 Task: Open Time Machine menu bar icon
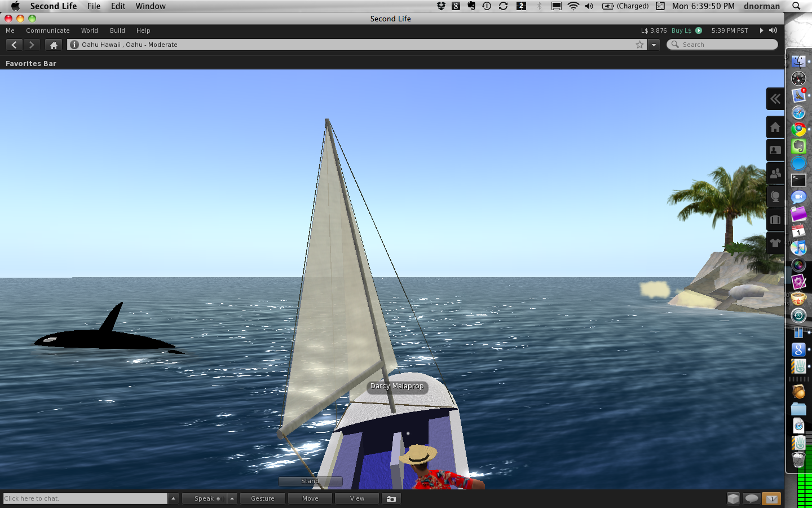(487, 6)
